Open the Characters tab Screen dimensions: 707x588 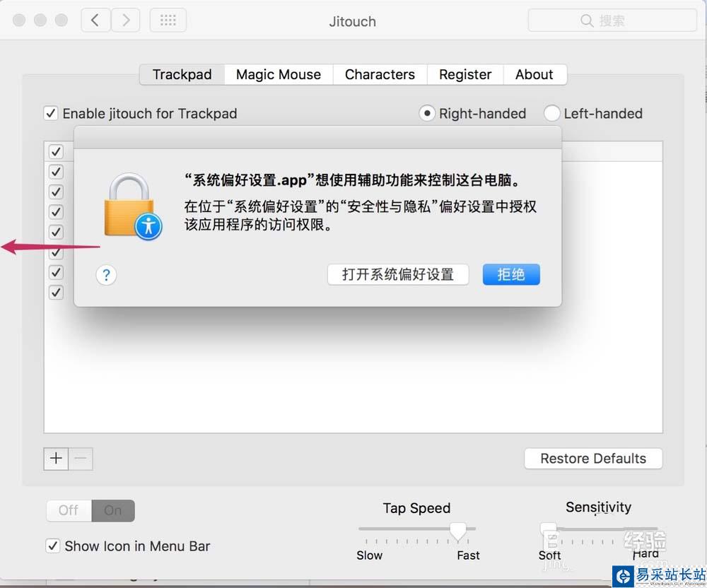[380, 74]
